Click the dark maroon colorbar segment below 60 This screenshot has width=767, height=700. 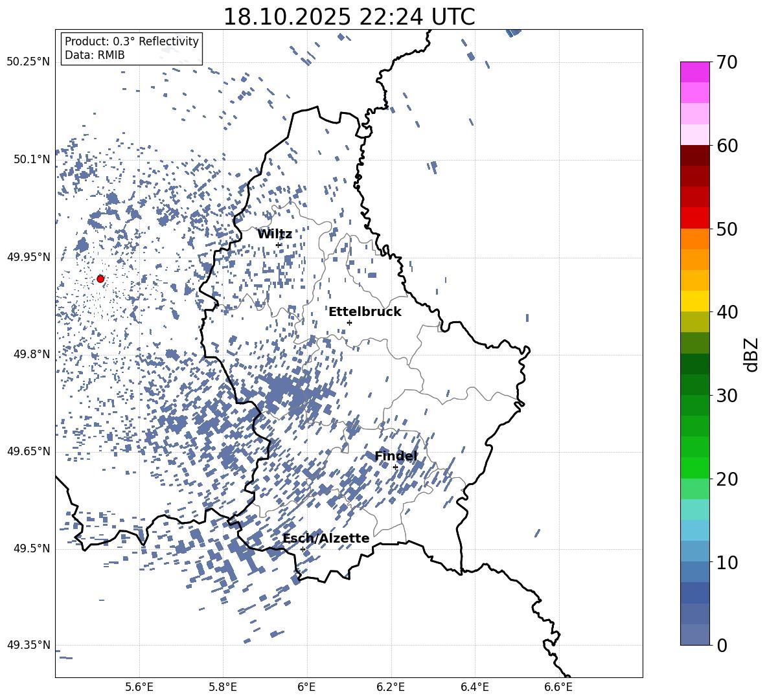pyautogui.click(x=695, y=155)
